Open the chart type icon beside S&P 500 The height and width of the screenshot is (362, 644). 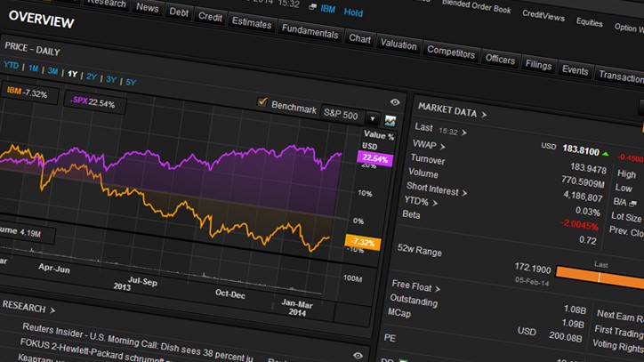click(390, 121)
